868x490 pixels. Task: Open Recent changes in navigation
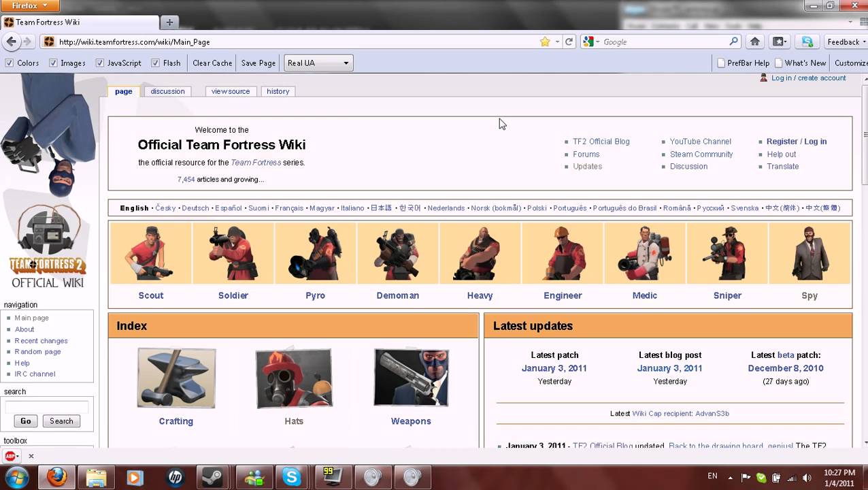(x=41, y=341)
